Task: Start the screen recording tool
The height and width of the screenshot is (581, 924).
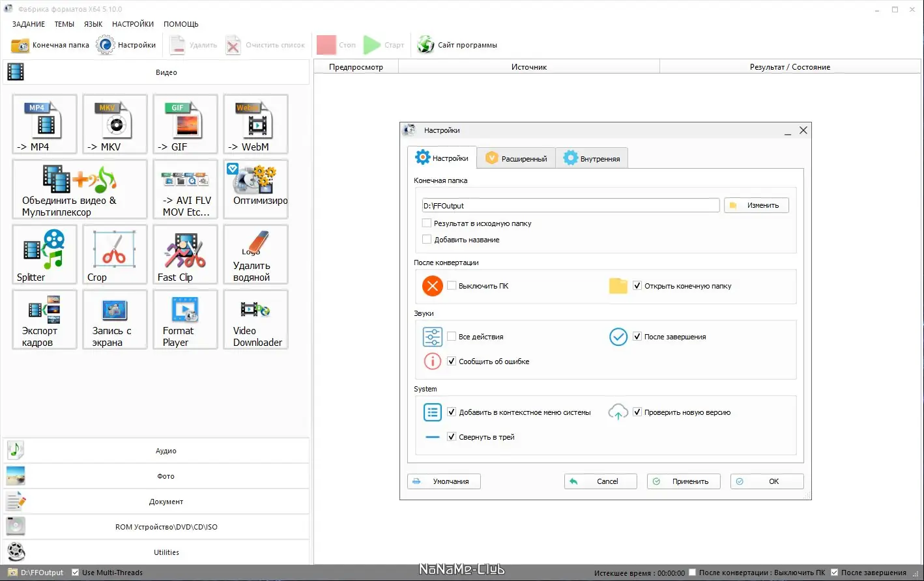Action: point(115,319)
